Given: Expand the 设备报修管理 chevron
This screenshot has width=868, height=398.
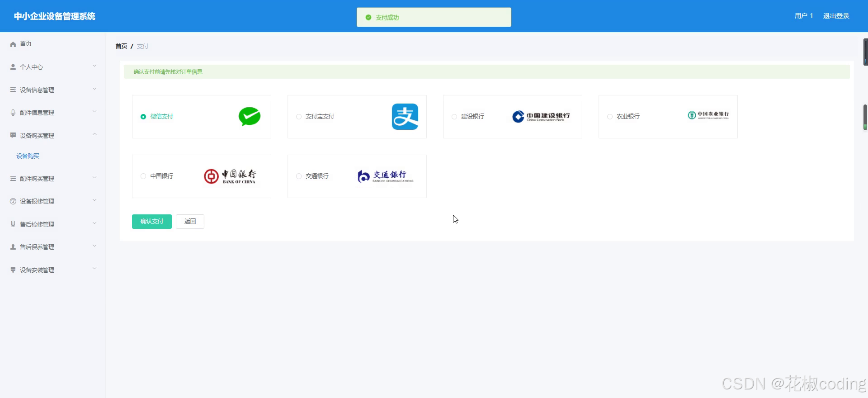Looking at the screenshot, I should (94, 200).
